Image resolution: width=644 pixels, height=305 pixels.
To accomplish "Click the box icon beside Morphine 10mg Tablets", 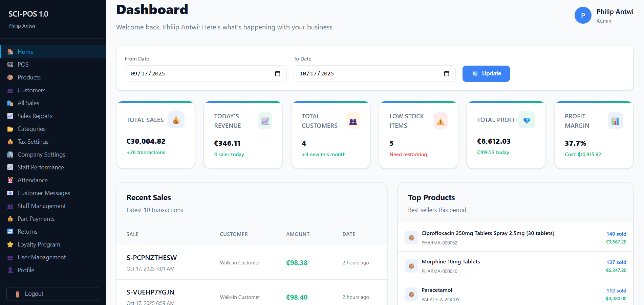I will [411, 266].
